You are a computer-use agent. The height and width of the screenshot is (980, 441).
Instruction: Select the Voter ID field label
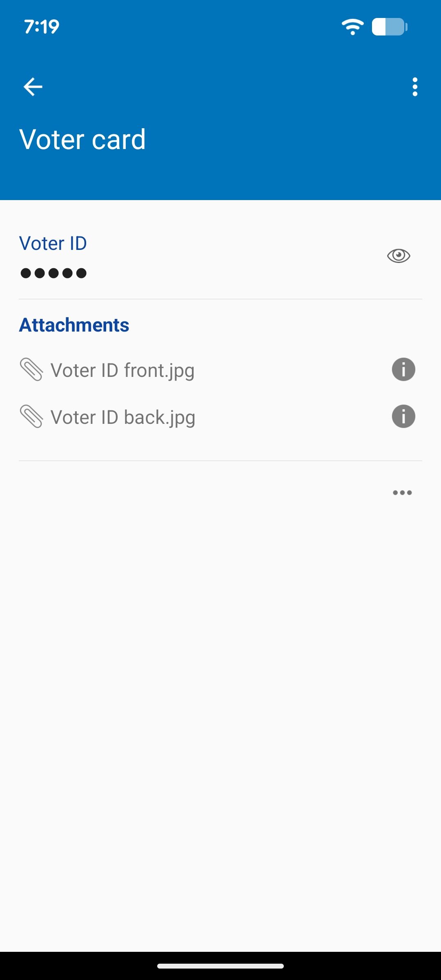point(53,243)
